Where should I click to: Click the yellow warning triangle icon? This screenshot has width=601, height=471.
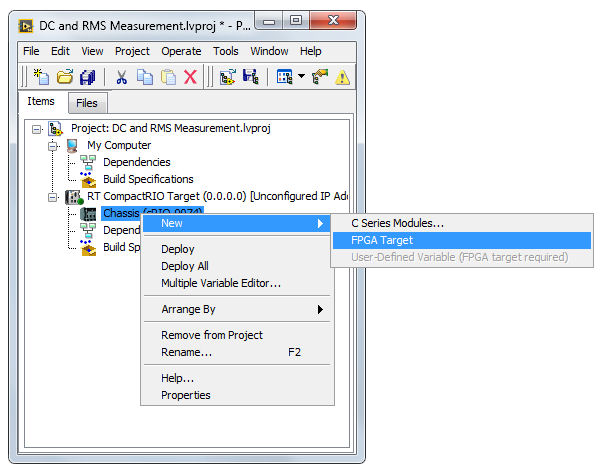[x=342, y=76]
